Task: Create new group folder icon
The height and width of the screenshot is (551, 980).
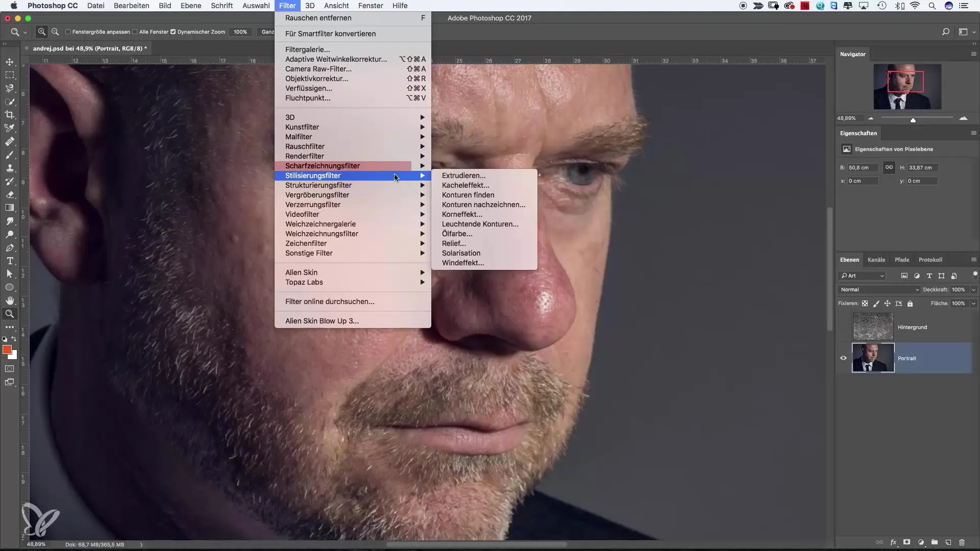Action: (x=934, y=542)
